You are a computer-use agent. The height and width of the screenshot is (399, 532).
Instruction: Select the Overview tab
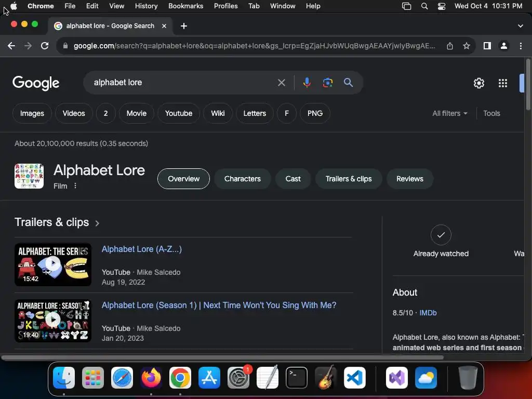[183, 179]
